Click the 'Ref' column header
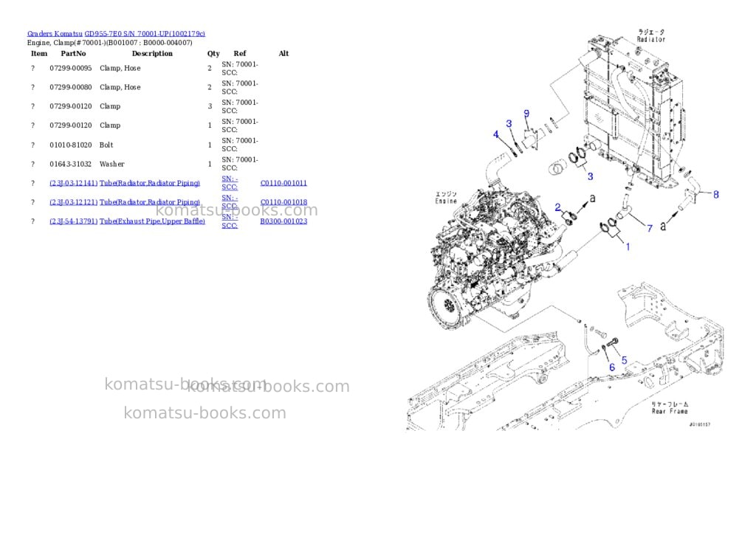The width and height of the screenshot is (756, 535). click(240, 53)
